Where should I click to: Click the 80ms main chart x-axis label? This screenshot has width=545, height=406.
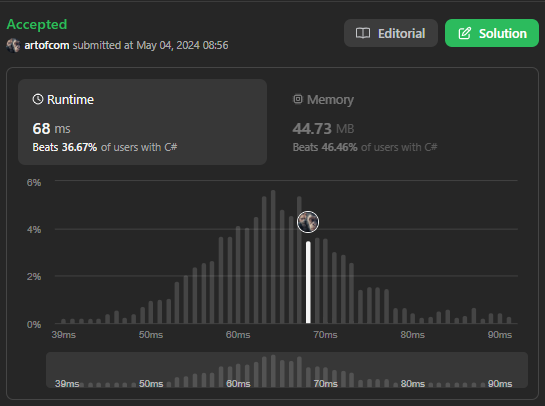pos(413,335)
